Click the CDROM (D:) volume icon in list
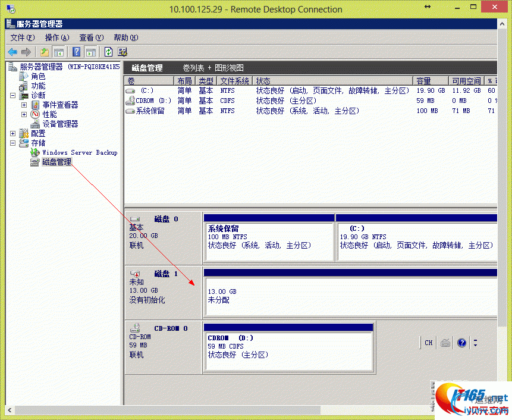Image resolution: width=512 pixels, height=420 pixels. [x=130, y=101]
